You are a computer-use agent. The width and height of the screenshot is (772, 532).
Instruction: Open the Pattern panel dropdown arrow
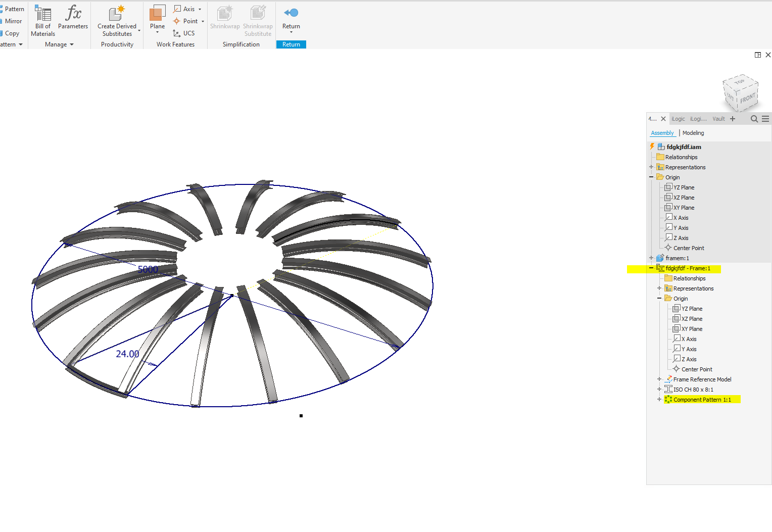click(21, 44)
